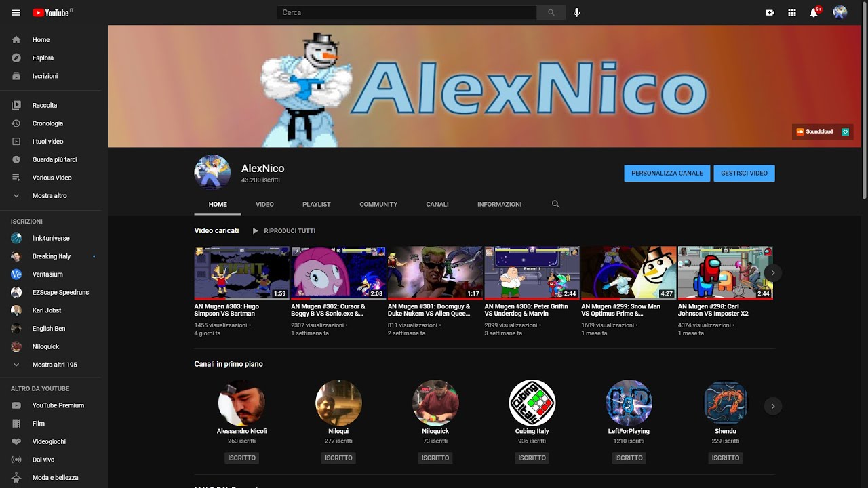Screen dimensions: 868x488
Task: Show next uploaded videos with arrow
Action: click(x=772, y=272)
